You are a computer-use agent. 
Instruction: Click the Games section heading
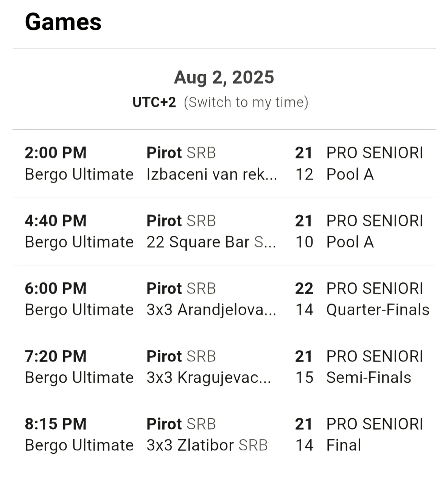[x=63, y=22]
